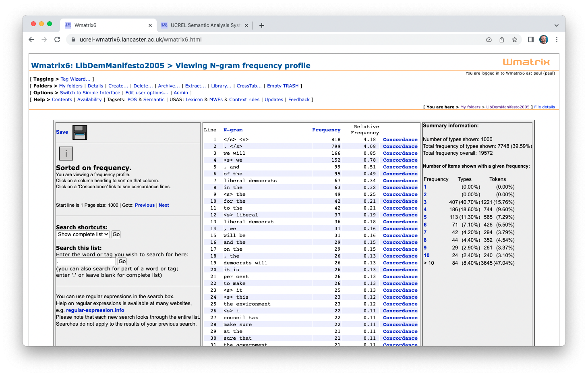This screenshot has width=588, height=376.
Task: Open the browser side panel icon
Action: (531, 39)
